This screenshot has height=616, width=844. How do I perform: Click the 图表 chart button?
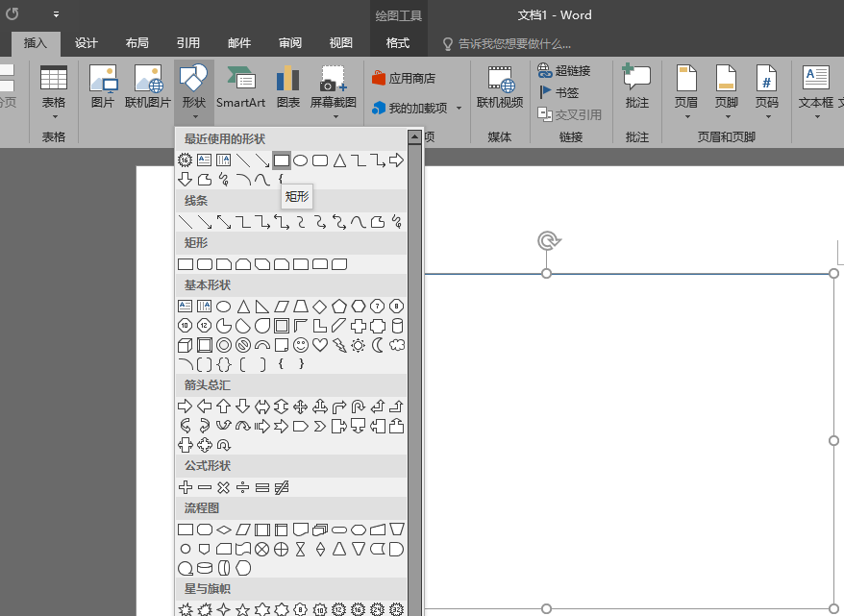288,87
